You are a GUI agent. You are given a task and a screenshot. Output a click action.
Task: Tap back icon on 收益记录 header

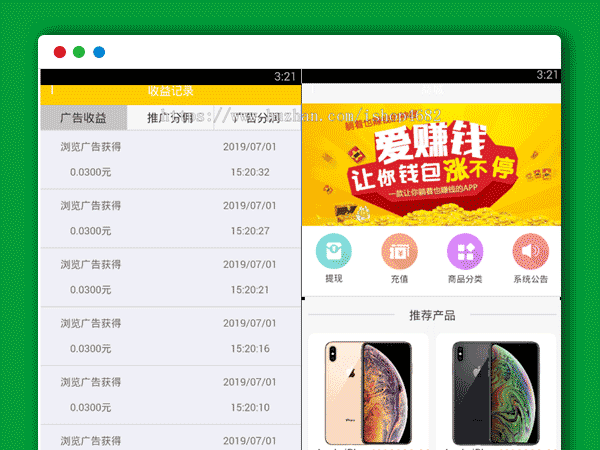tap(52, 90)
